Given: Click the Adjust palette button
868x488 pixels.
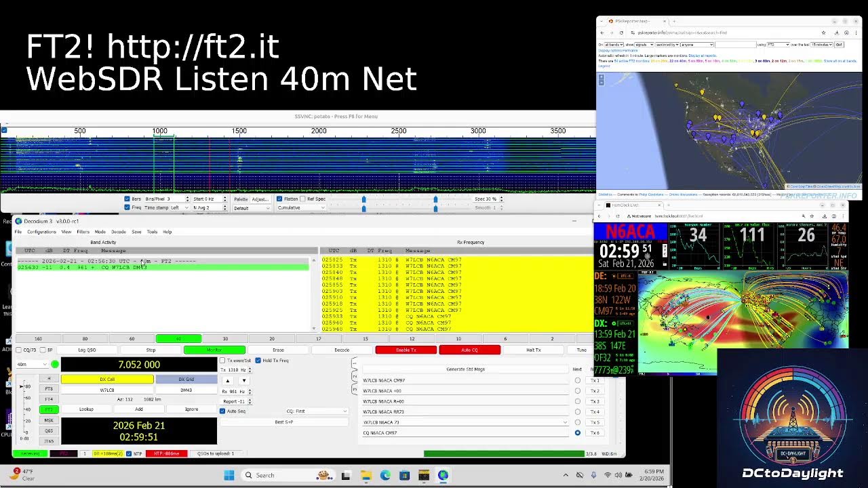Looking at the screenshot, I should click(x=260, y=199).
